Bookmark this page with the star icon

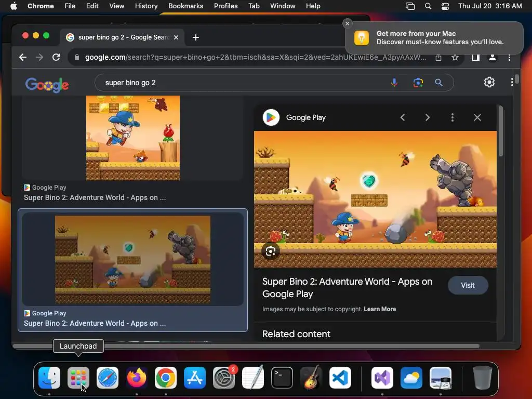455,58
